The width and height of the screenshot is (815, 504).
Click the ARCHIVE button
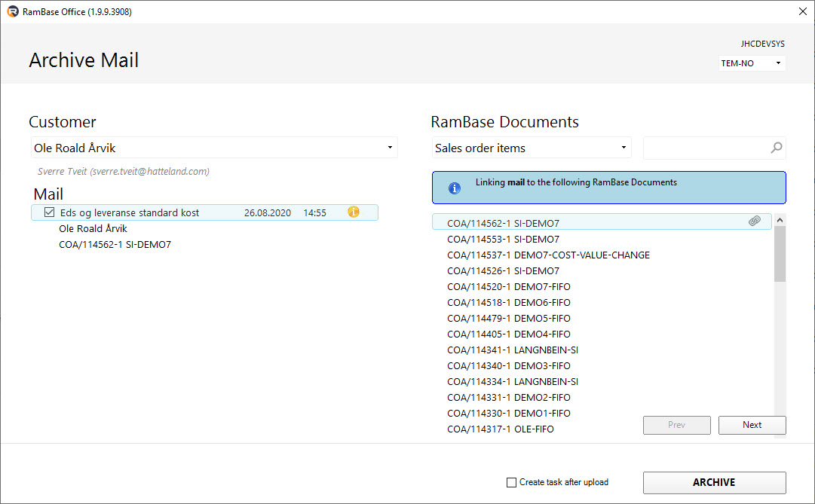click(x=714, y=482)
